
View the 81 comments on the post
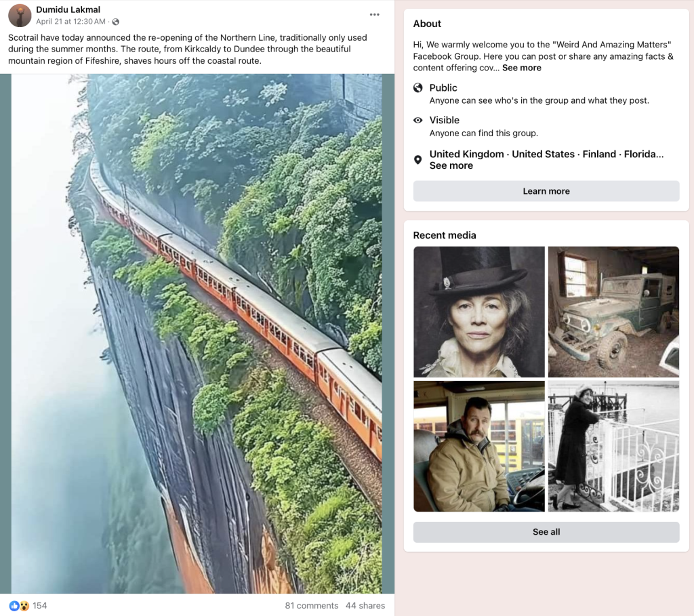[x=311, y=605]
